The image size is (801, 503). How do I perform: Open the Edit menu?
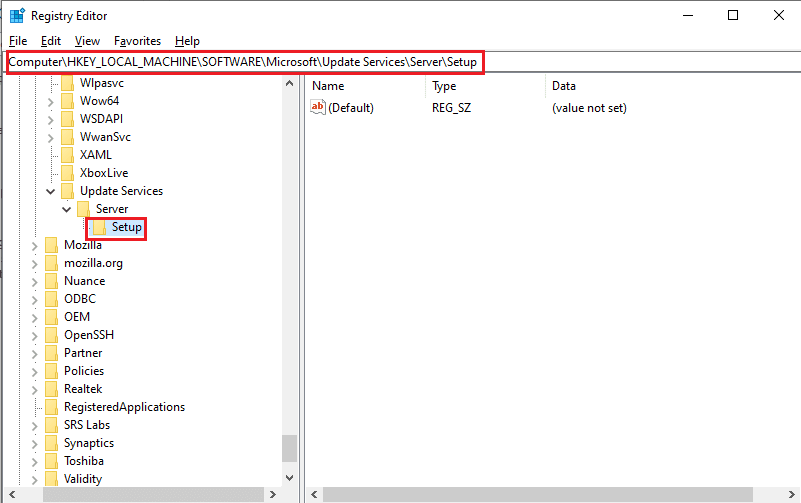[x=51, y=41]
